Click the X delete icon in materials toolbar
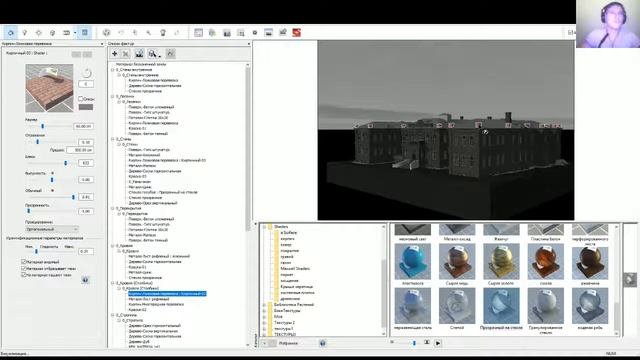The width and height of the screenshot is (640, 360). 126,53
